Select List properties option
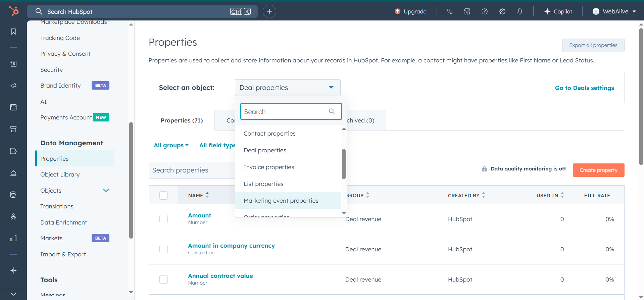Screen dimensions: 644x300 288,184
